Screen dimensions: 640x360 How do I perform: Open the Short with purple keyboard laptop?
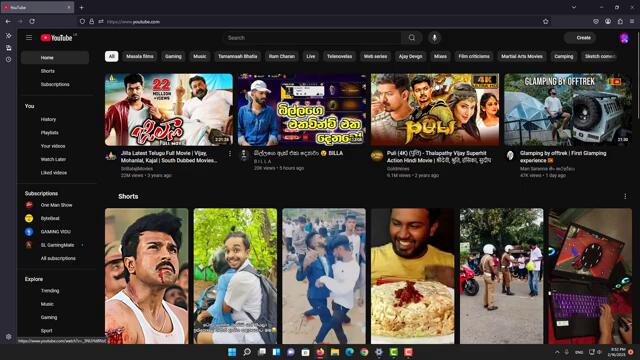pyautogui.click(x=590, y=276)
